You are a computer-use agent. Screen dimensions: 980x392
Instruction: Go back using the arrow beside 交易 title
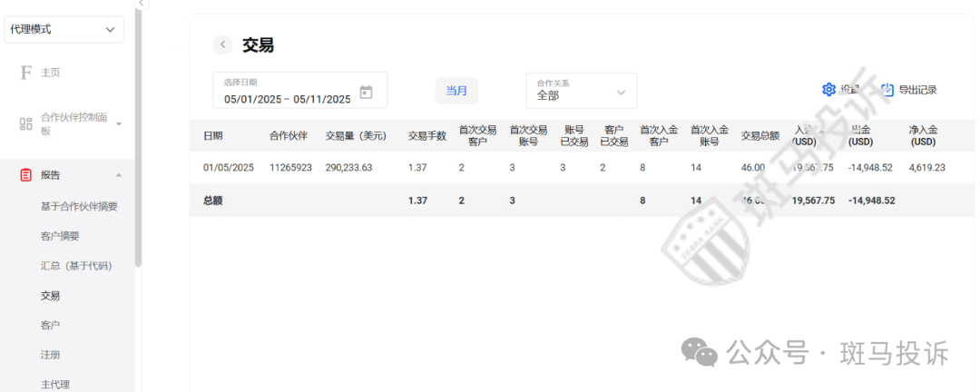click(x=222, y=45)
